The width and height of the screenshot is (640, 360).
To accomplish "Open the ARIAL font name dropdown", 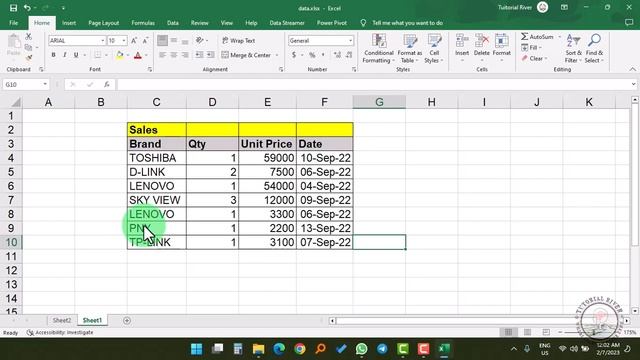I will click(x=102, y=40).
